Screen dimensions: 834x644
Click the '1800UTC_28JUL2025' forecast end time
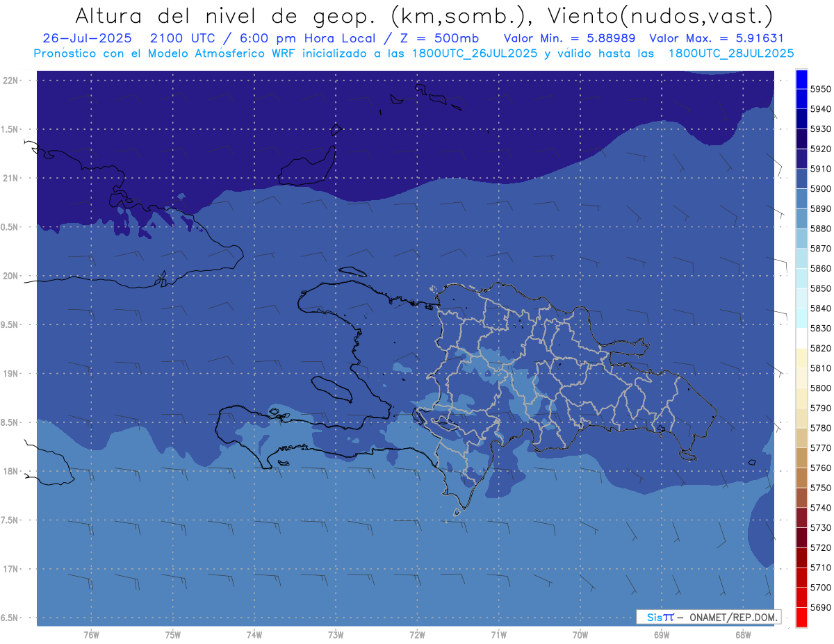(x=731, y=53)
